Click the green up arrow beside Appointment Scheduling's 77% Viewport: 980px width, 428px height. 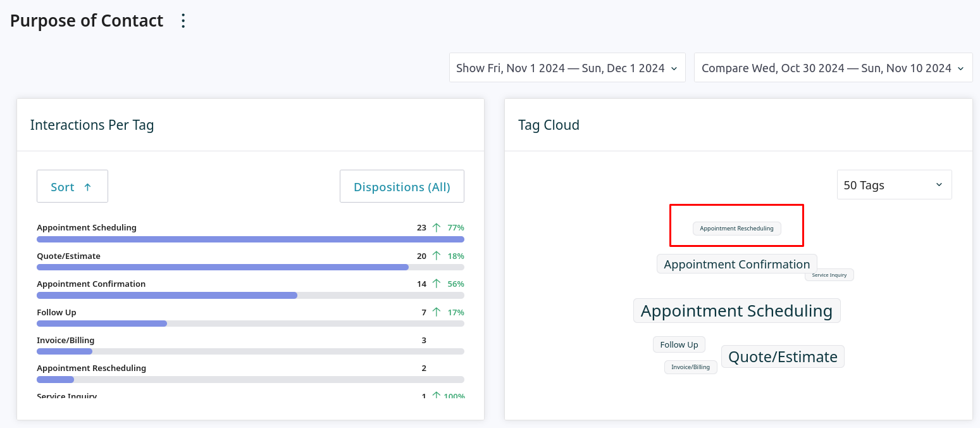tap(437, 227)
